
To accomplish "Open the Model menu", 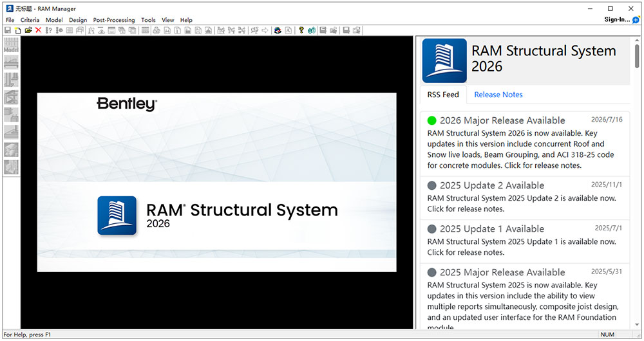I will point(54,20).
